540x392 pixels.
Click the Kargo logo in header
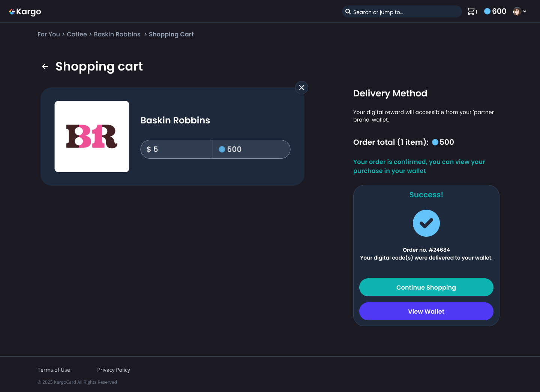coord(25,12)
